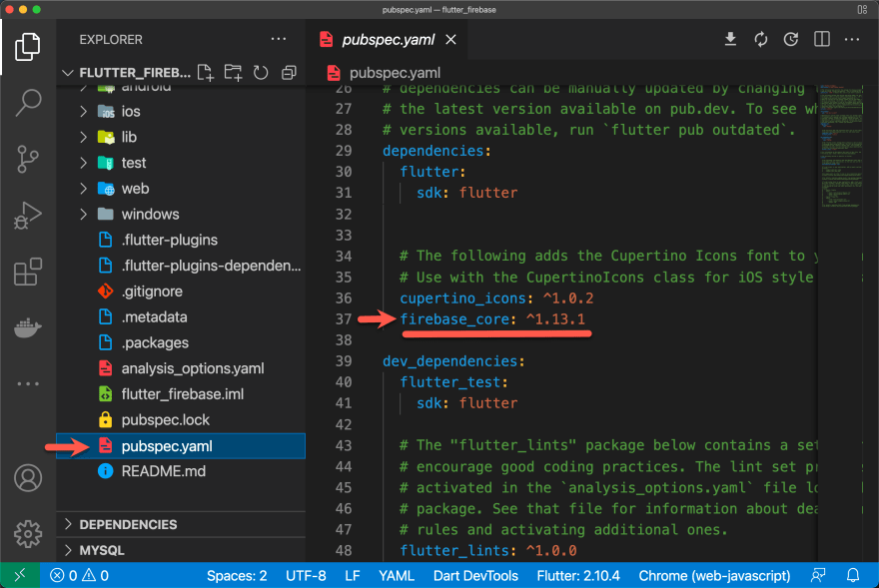Viewport: 879px width, 588px height.
Task: Open the README.md file
Action: coord(181,471)
